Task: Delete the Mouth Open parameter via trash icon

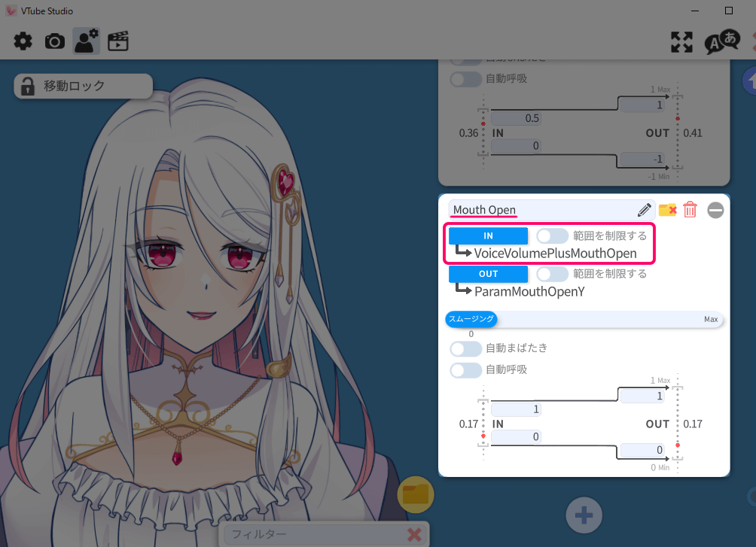Action: pyautogui.click(x=690, y=210)
